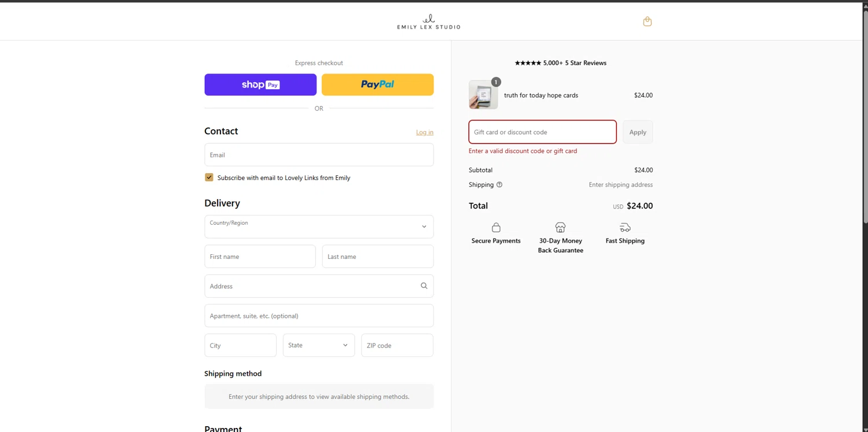
Task: Focus the Gift card or discount code field
Action: coord(543,132)
